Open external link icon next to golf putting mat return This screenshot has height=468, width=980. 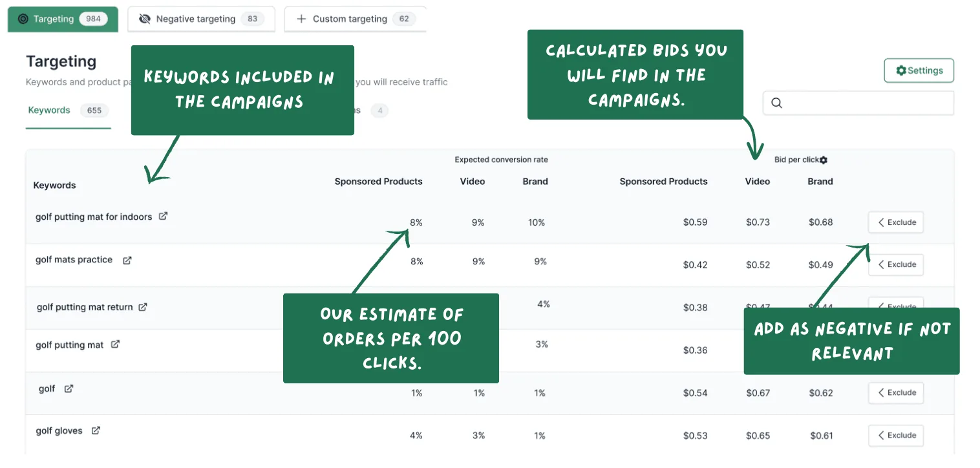[x=143, y=307]
